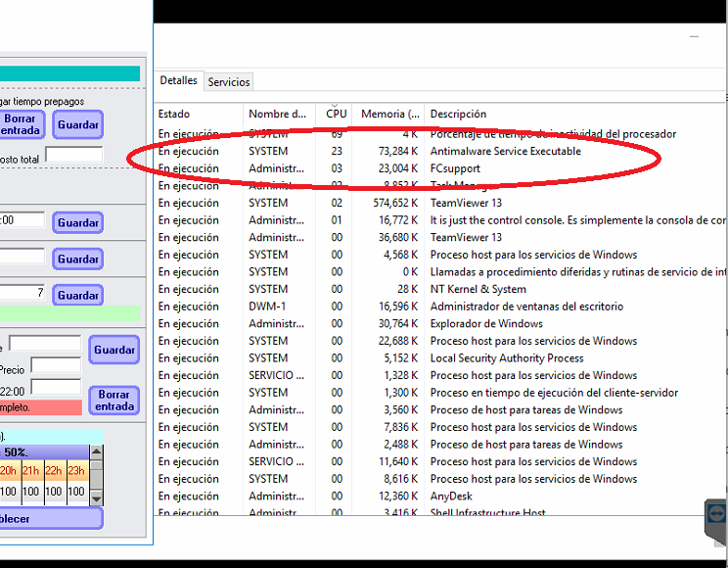Select Proceso host servicios row with 22,688 K

[x=440, y=341]
